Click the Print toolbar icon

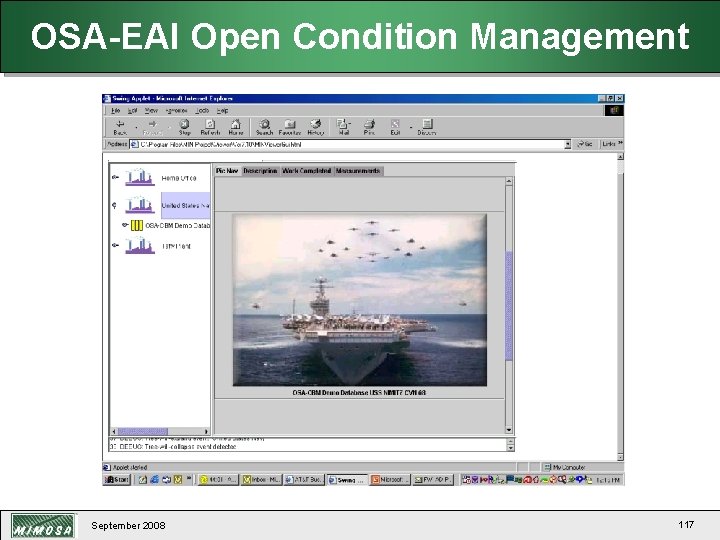pyautogui.click(x=370, y=124)
